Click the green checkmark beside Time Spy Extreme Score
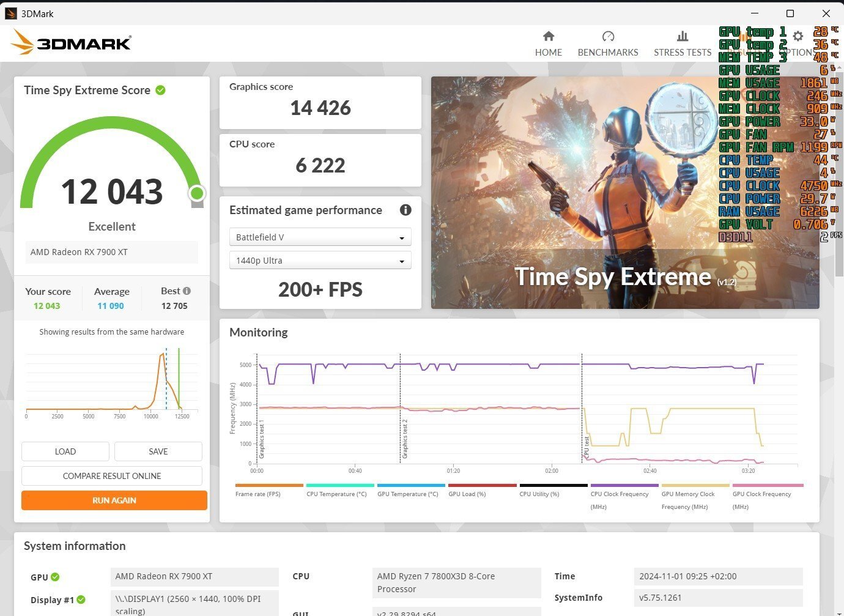This screenshot has width=844, height=616. click(160, 90)
